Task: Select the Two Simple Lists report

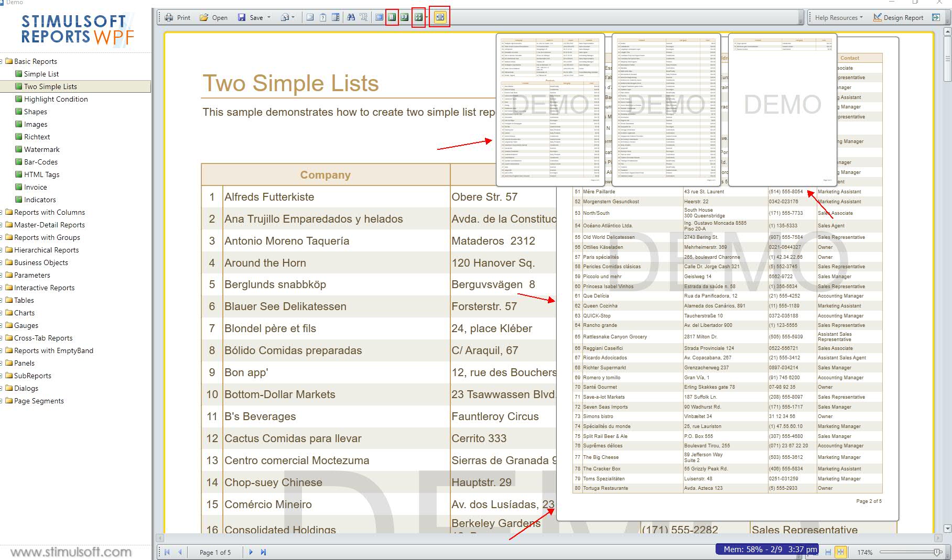Action: click(x=50, y=86)
